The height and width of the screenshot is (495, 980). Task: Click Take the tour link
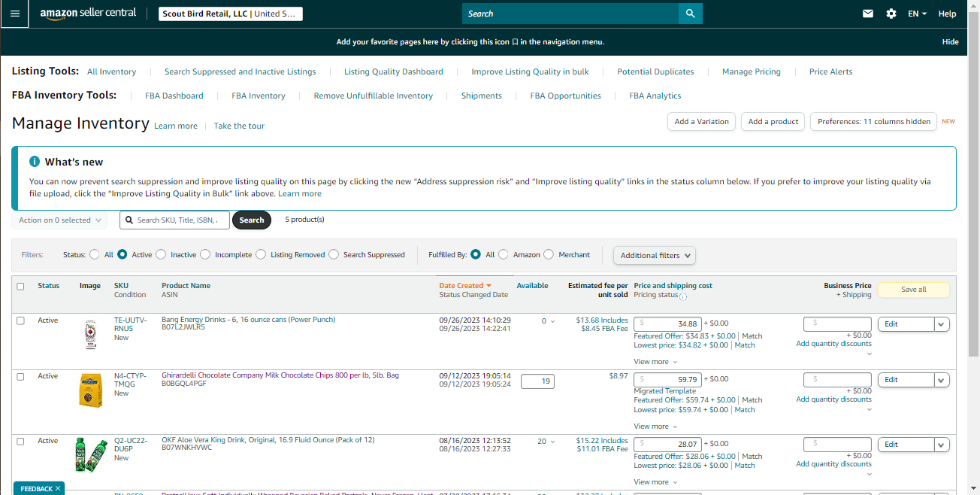(239, 126)
